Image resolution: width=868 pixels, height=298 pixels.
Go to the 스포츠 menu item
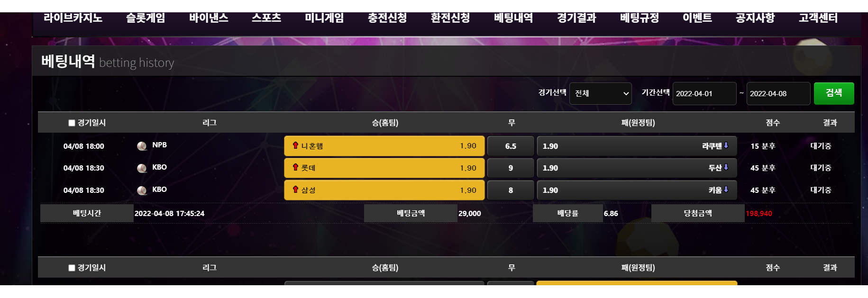[266, 18]
